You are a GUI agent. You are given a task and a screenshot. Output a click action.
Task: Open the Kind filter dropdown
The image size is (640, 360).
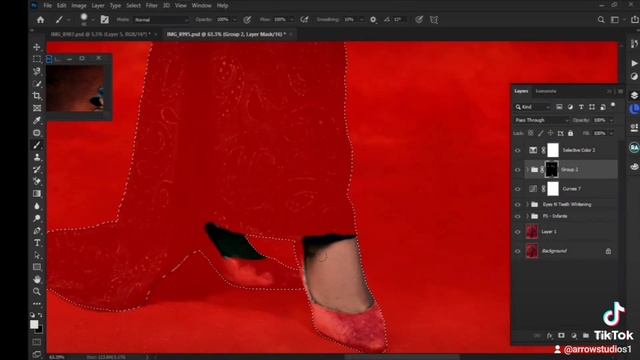533,107
